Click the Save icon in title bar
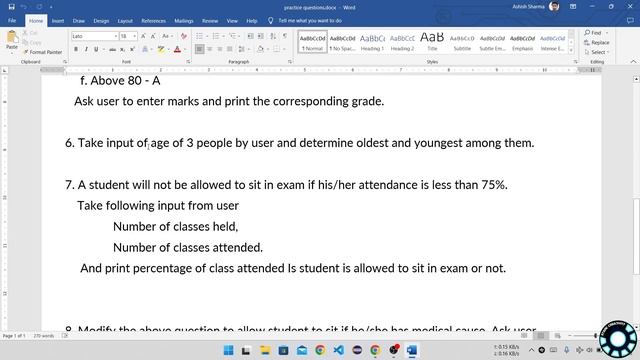The width and height of the screenshot is (640, 360). [x=11, y=7]
